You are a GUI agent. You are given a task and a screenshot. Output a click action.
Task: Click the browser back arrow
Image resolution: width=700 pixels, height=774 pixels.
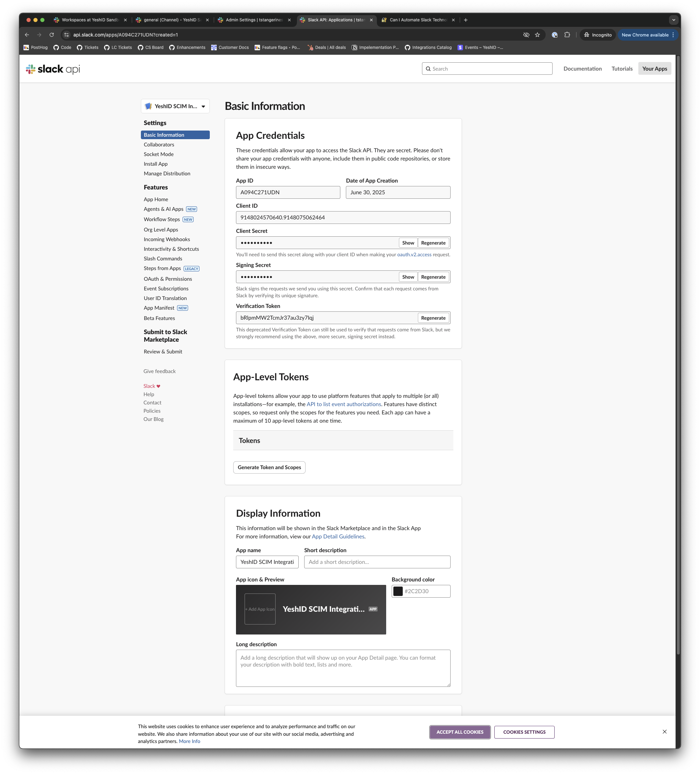click(27, 35)
